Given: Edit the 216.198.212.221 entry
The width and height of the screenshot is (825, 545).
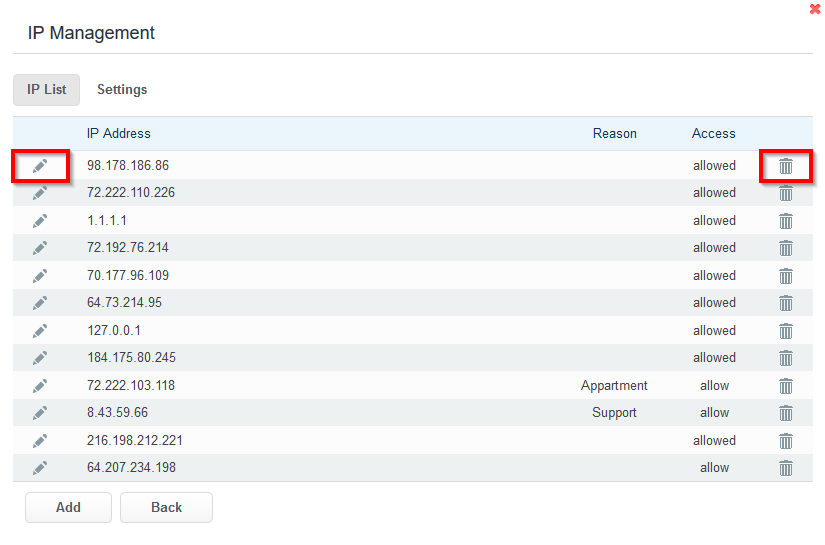Looking at the screenshot, I should point(40,441).
